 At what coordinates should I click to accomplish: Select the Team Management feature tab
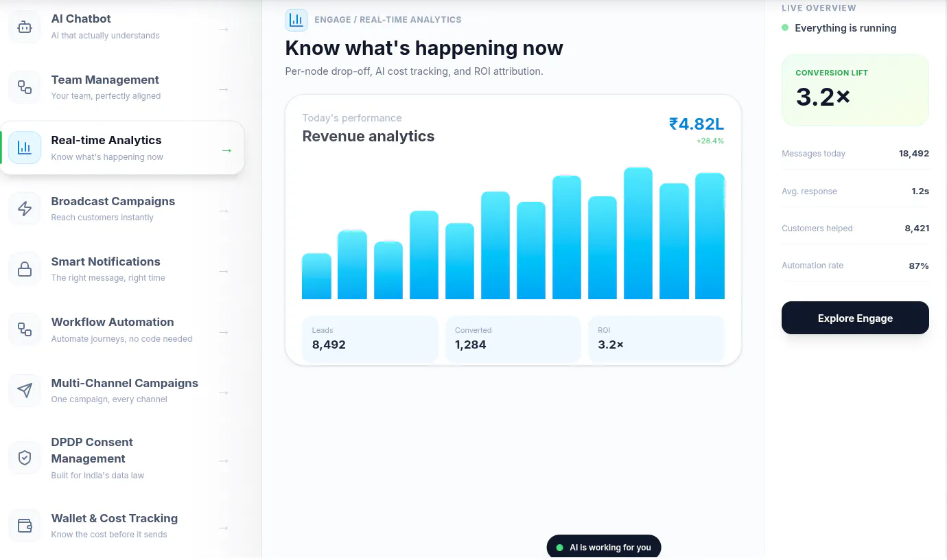(122, 87)
